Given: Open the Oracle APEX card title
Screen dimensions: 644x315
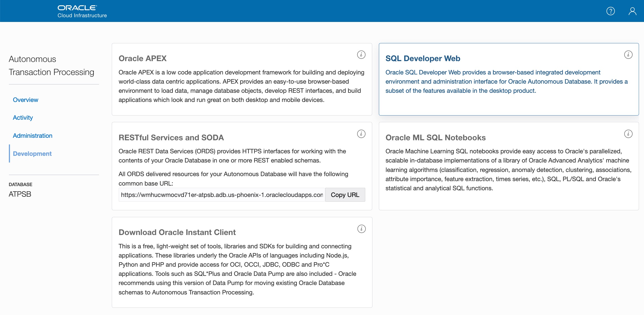Looking at the screenshot, I should [143, 58].
